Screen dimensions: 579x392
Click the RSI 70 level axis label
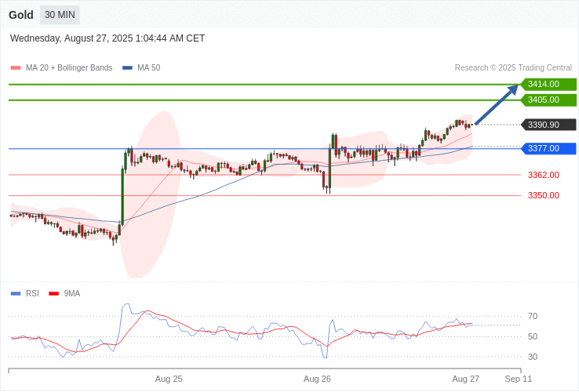(x=533, y=317)
